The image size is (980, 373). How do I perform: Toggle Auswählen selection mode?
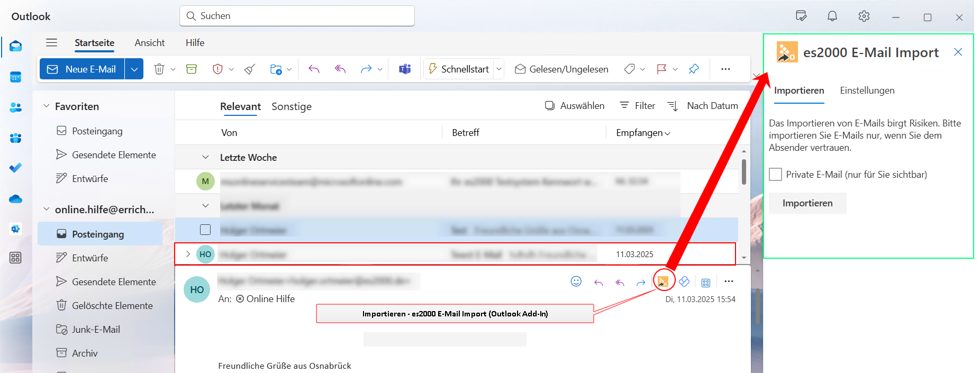[x=575, y=106]
